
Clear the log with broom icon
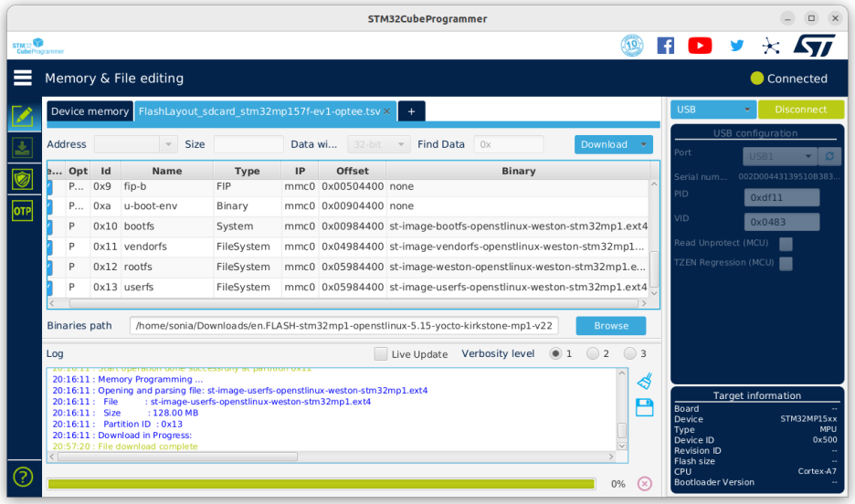[645, 381]
